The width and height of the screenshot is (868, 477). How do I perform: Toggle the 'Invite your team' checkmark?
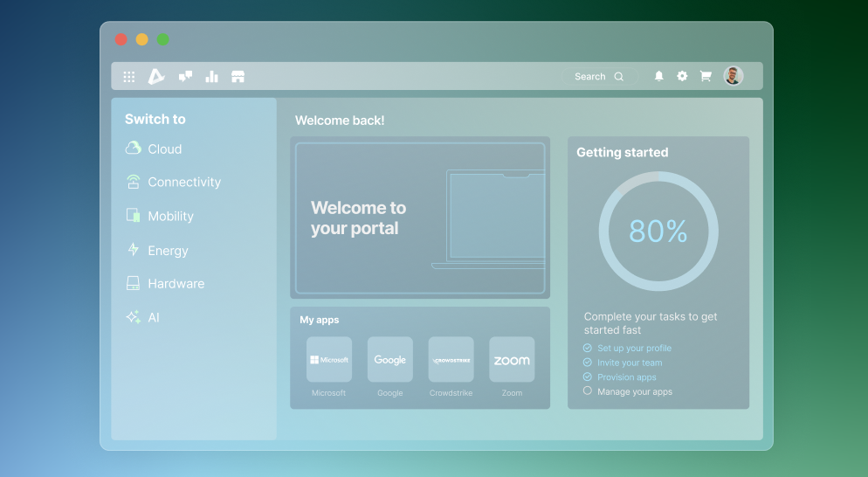588,363
